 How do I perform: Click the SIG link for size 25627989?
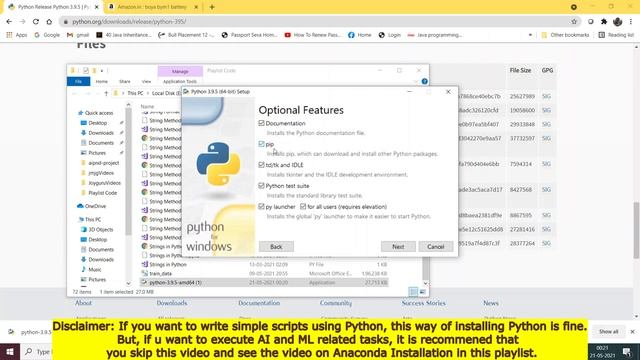pos(547,96)
